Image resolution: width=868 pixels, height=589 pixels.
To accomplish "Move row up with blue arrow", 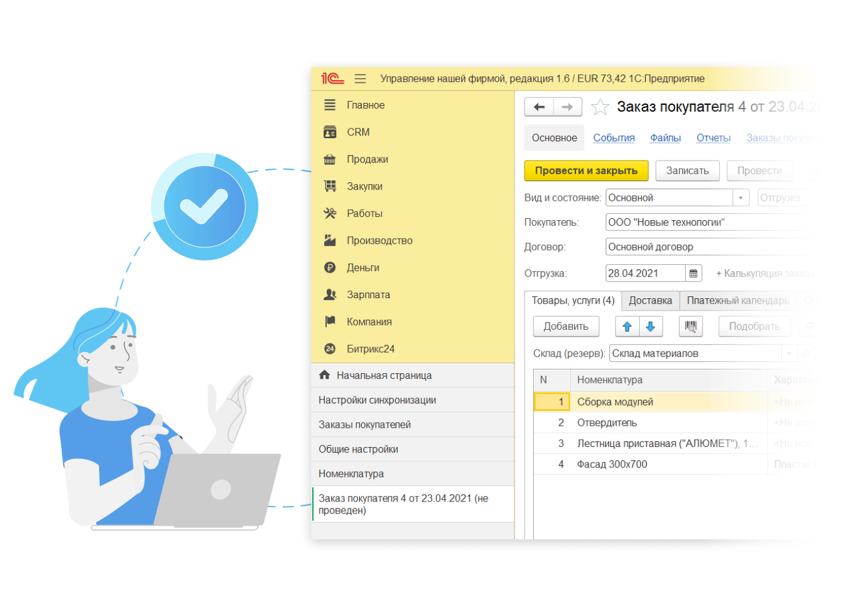I will [x=627, y=327].
